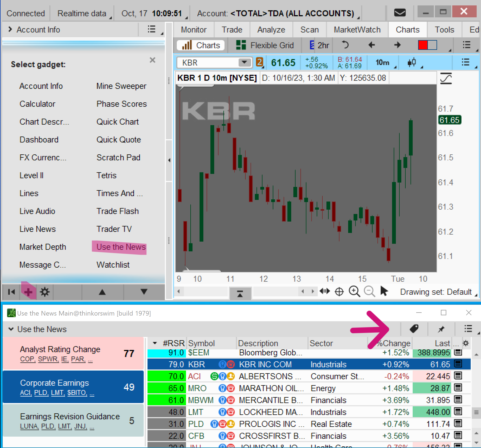This screenshot has width=481, height=448.
Task: Open the messages envelope icon
Action: (x=400, y=13)
